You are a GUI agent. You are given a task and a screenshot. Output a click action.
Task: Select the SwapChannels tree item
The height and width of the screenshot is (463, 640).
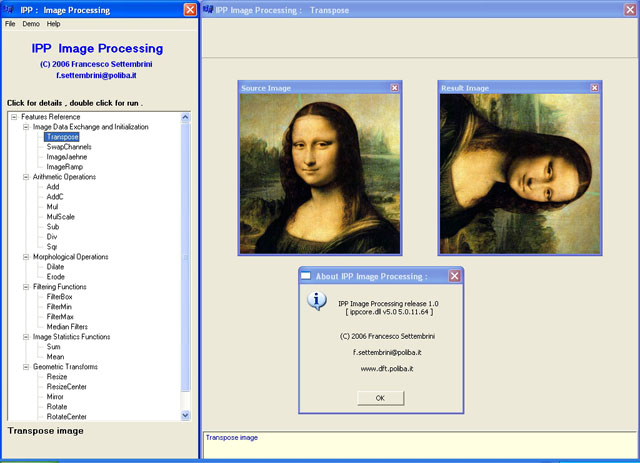[69, 147]
